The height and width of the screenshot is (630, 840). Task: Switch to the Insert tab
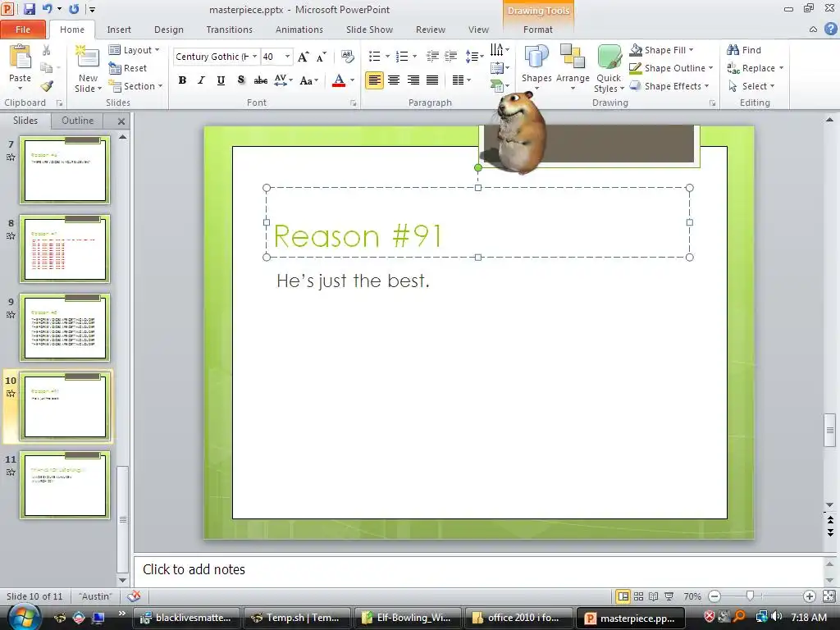(119, 30)
